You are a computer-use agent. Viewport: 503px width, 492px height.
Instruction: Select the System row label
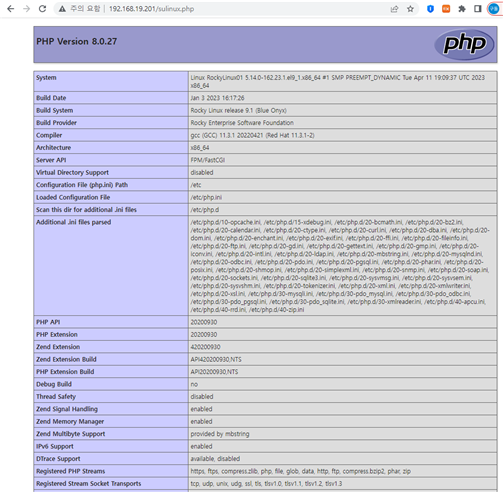46,78
